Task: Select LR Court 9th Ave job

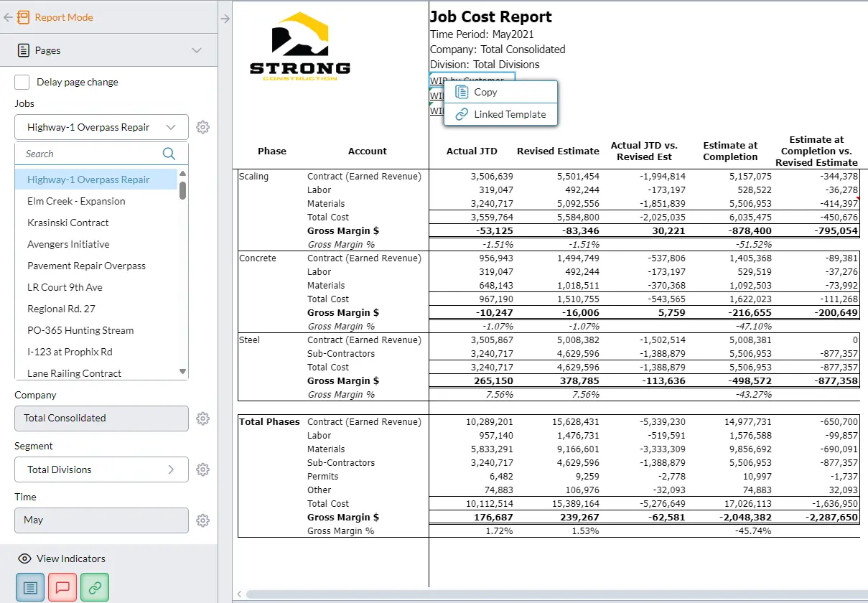Action: point(96,287)
